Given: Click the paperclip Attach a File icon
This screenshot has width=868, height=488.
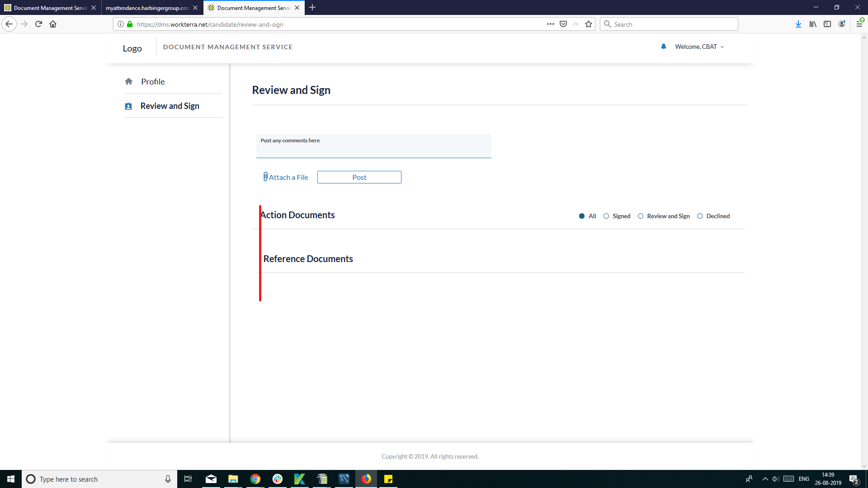Looking at the screenshot, I should pyautogui.click(x=265, y=177).
